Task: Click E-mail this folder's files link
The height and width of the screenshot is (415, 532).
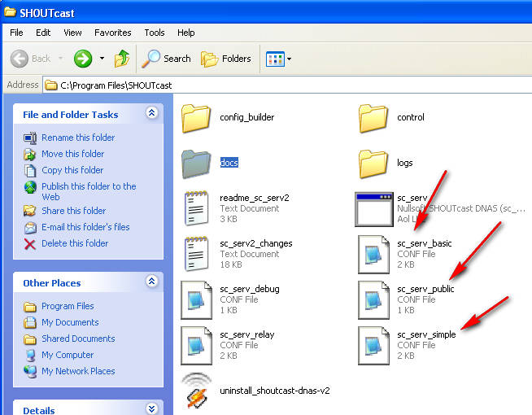Action: [x=85, y=227]
